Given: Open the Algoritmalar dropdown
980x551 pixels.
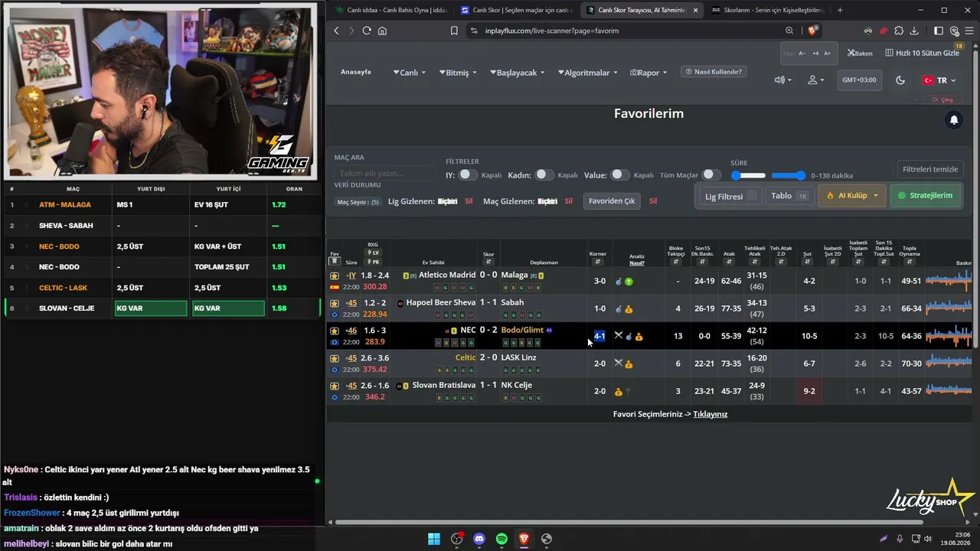Looking at the screenshot, I should [x=587, y=73].
